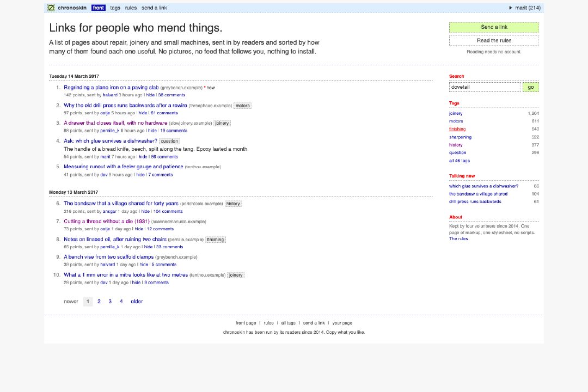
Task: Click the 'question' tag badge on story 4
Action: [x=169, y=141]
